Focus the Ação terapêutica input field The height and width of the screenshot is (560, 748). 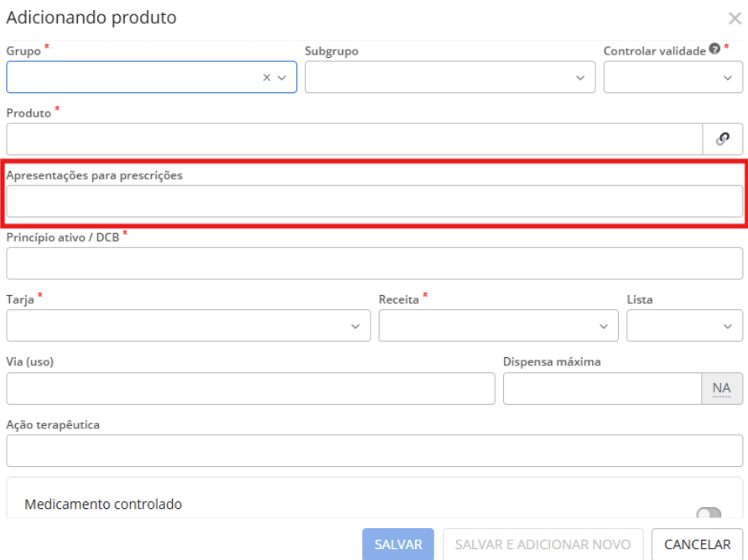374,451
